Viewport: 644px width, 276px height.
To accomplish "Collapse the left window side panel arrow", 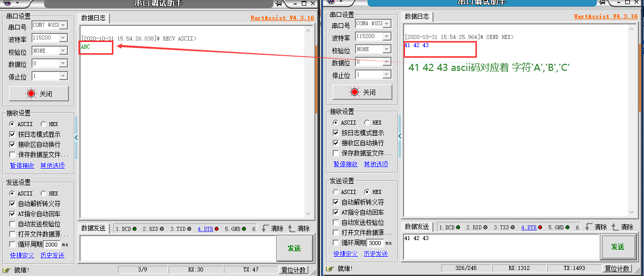I will click(76, 137).
